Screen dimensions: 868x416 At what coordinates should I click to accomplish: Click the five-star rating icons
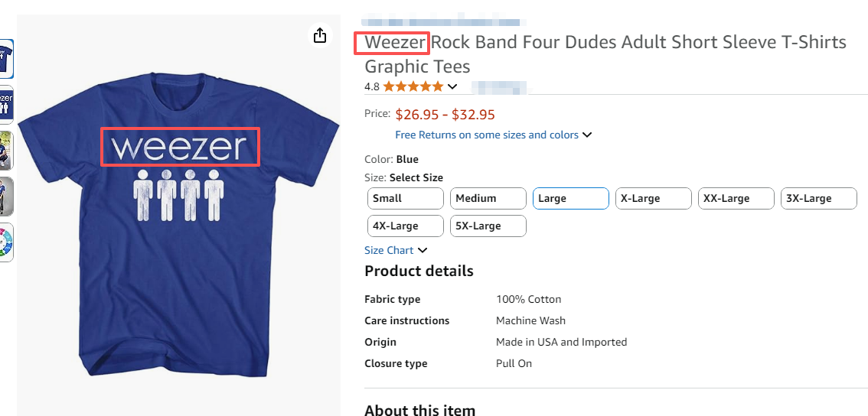[413, 86]
